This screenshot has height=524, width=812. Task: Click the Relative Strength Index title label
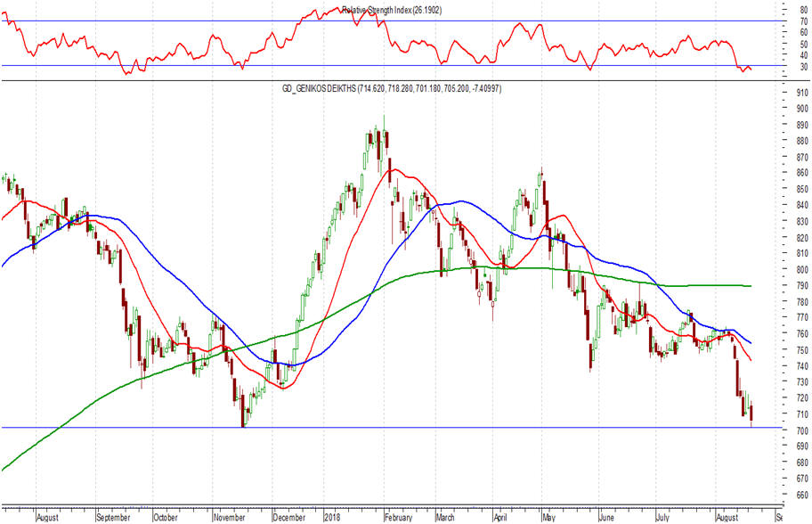tap(392, 10)
